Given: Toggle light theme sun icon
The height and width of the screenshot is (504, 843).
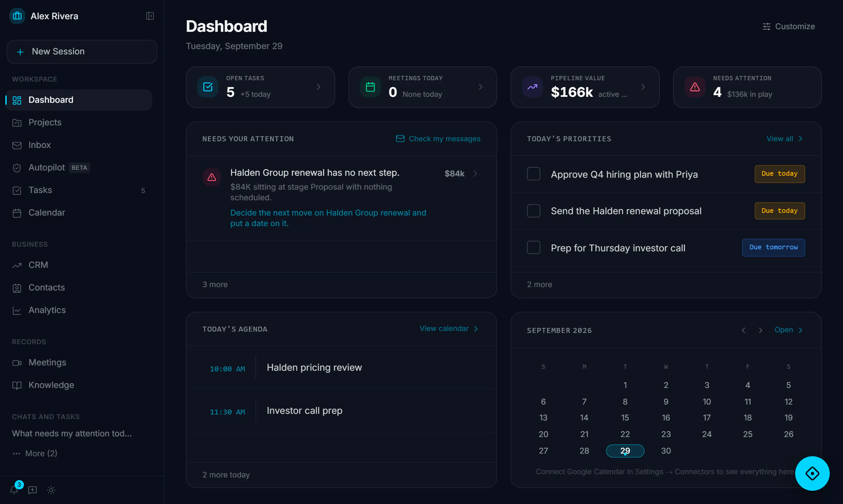Looking at the screenshot, I should click(51, 490).
